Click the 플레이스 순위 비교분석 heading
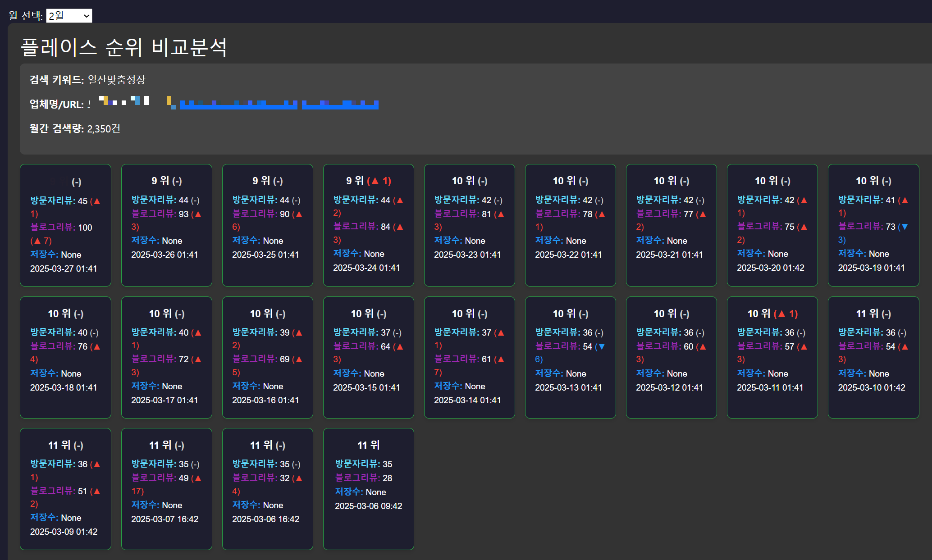 pos(124,47)
